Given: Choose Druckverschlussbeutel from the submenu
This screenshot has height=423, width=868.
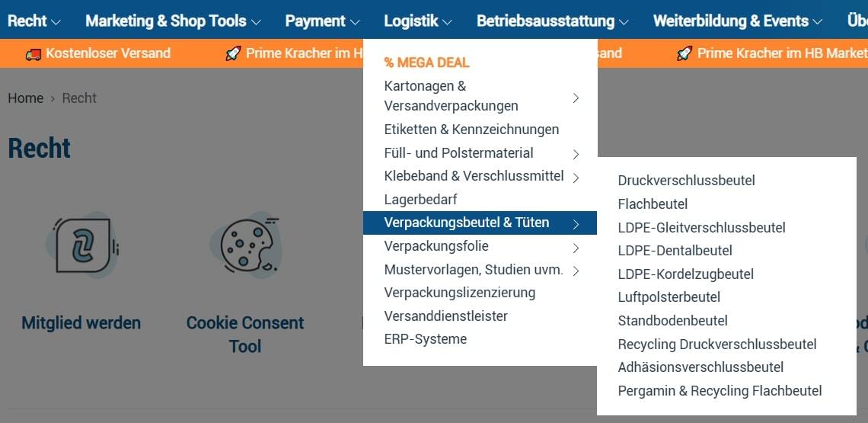Looking at the screenshot, I should 686,181.
